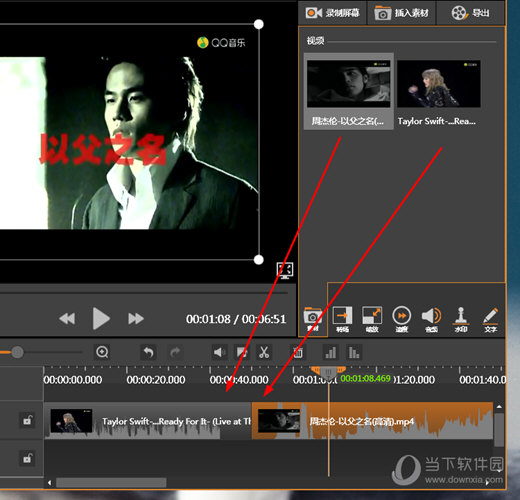
Task: Click the 00:00:20.000 ruler mark
Action: pos(156,380)
